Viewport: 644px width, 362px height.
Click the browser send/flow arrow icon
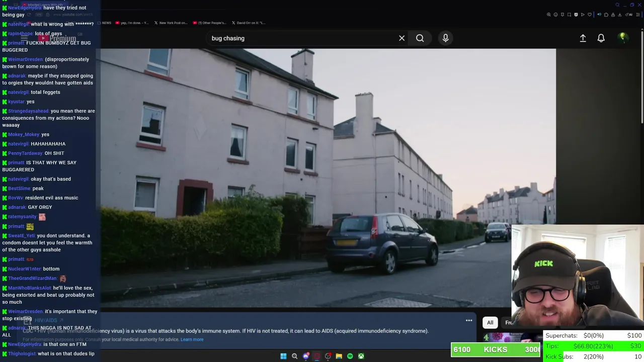tap(583, 15)
